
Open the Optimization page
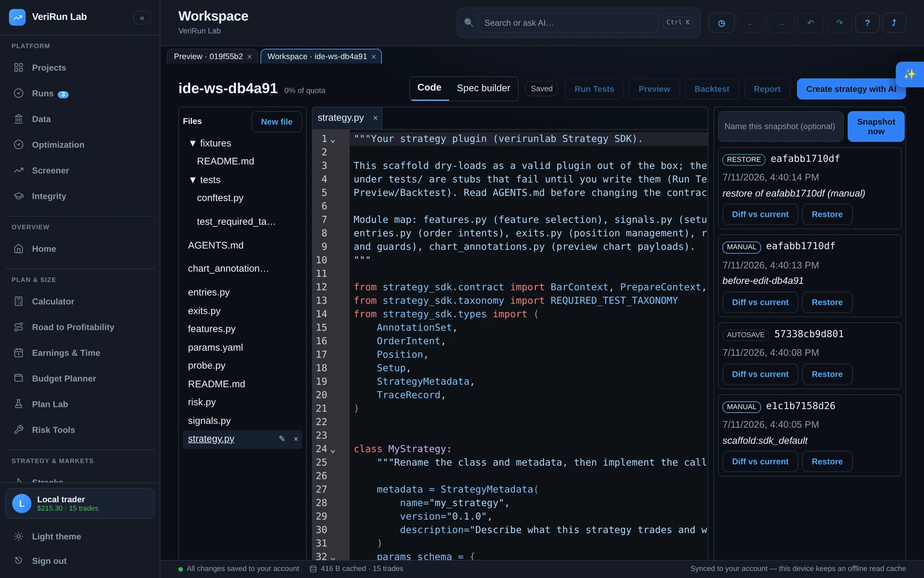[80, 144]
